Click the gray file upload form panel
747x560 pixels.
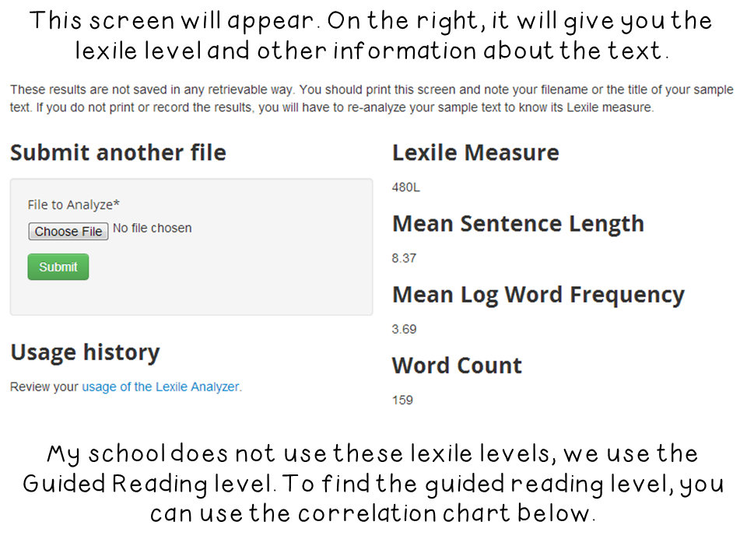pyautogui.click(x=191, y=247)
